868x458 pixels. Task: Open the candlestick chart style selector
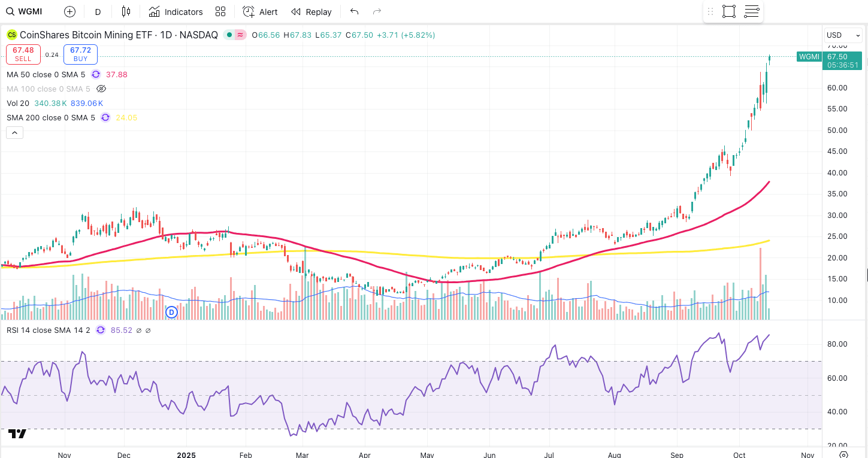[x=125, y=12]
